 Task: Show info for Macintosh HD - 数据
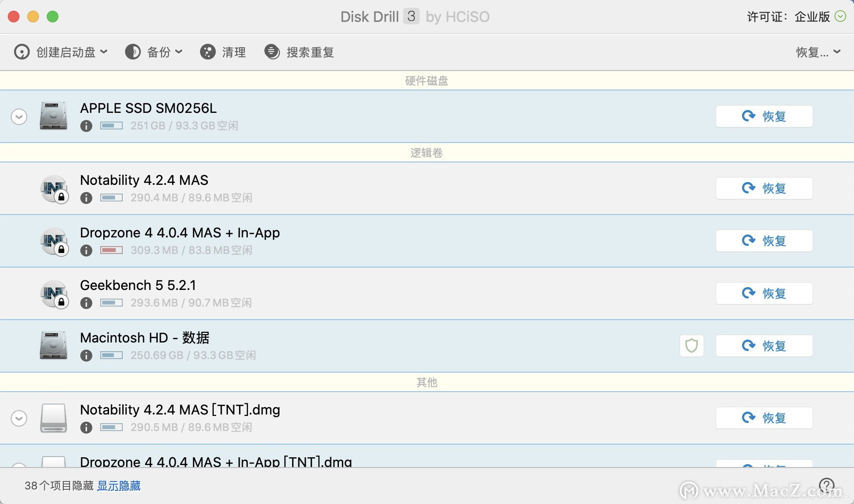pyautogui.click(x=86, y=356)
